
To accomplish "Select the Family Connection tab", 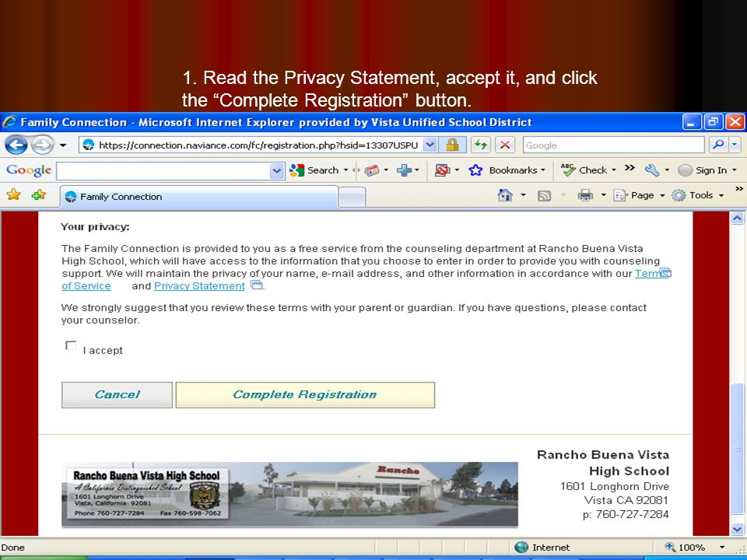I will 199,197.
